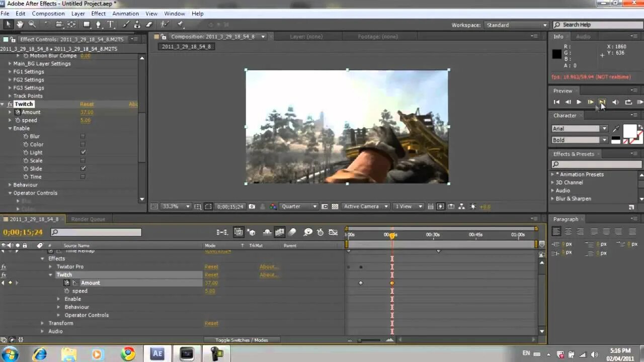The height and width of the screenshot is (362, 644).
Task: Click Reset for the Twitch effect
Action: click(87, 104)
